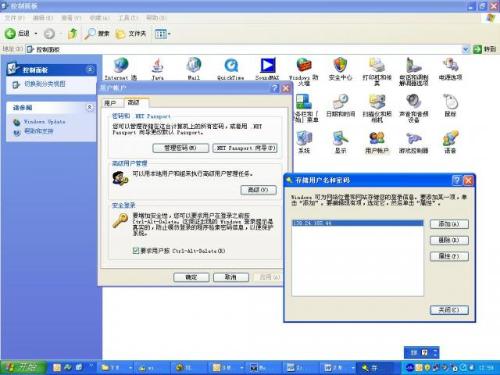Viewport: 500px width, 375px height.
Task: Select the stored credential entry in list
Action: tap(357, 223)
